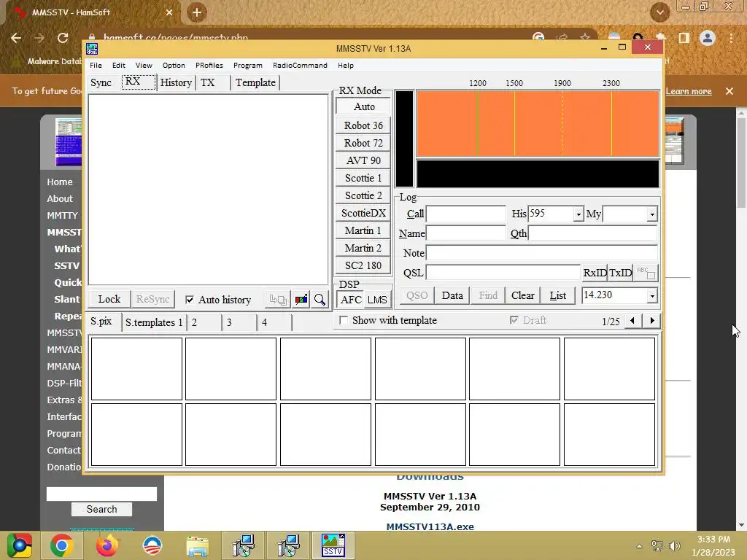Image resolution: width=747 pixels, height=560 pixels.
Task: Open the View menu
Action: 144,65
